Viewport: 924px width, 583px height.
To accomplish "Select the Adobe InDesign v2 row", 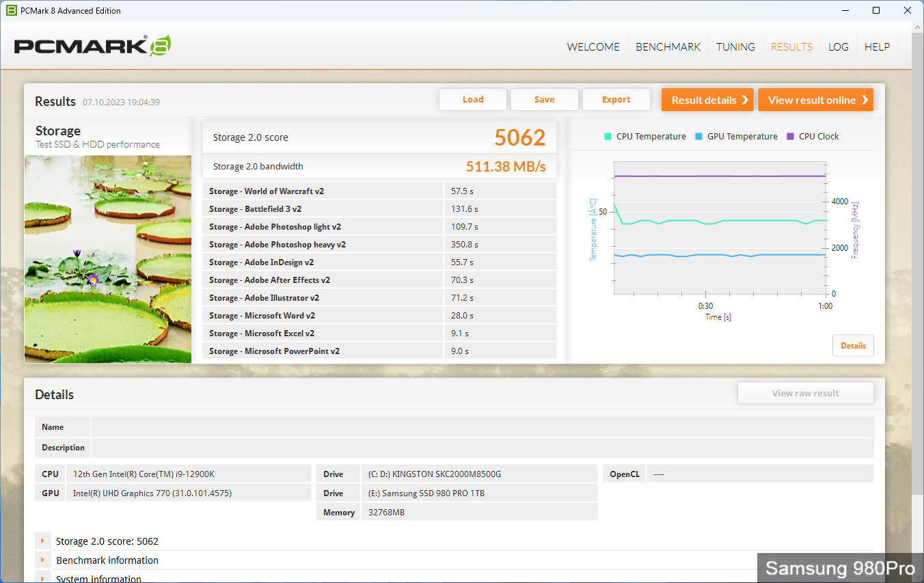I will [x=379, y=262].
